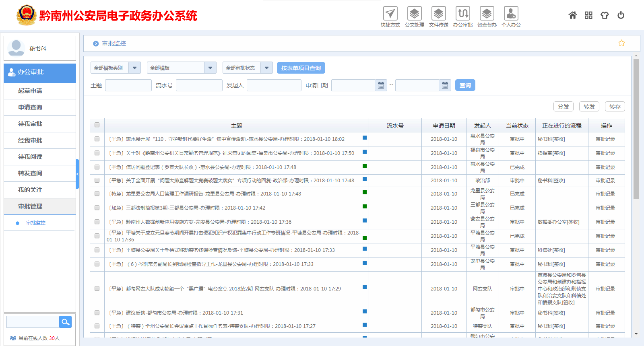Viewport: 644px width, 346px height.
Task: Open 审批记录 for the 网安支队 row
Action: 605,289
